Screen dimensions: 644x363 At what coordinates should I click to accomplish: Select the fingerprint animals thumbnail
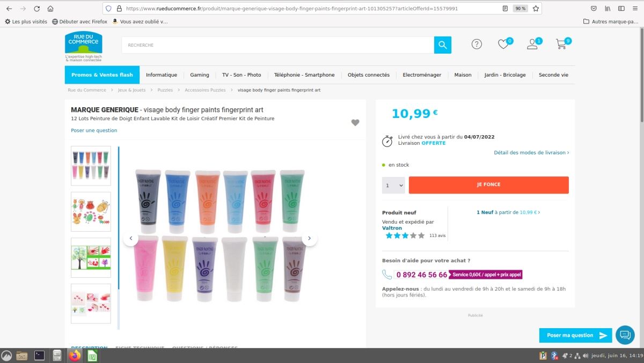click(x=91, y=212)
